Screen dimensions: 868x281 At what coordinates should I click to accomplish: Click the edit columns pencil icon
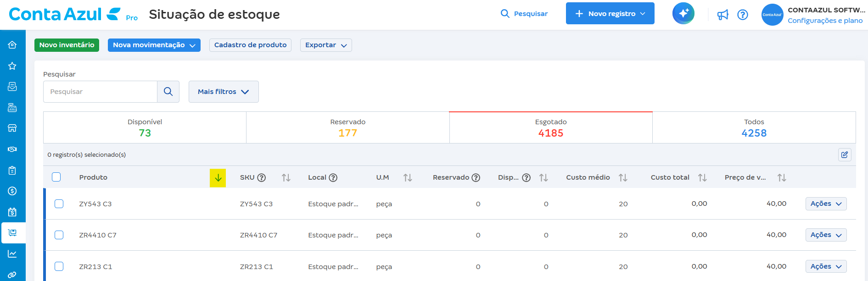pyautogui.click(x=844, y=154)
